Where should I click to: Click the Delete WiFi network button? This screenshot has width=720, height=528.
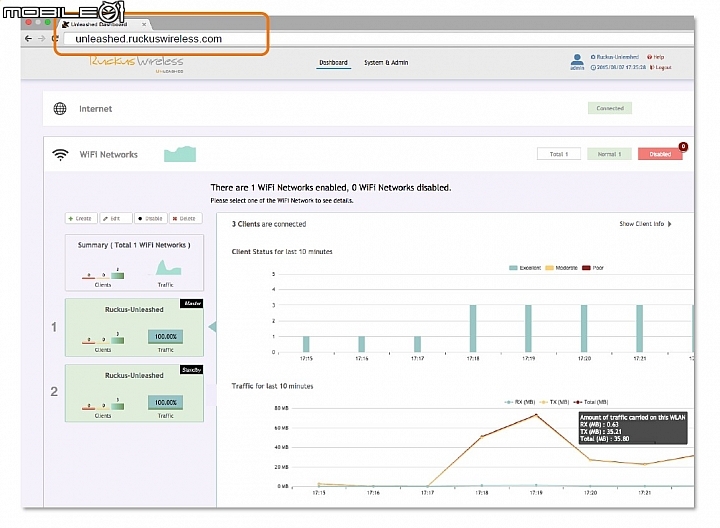(x=186, y=219)
